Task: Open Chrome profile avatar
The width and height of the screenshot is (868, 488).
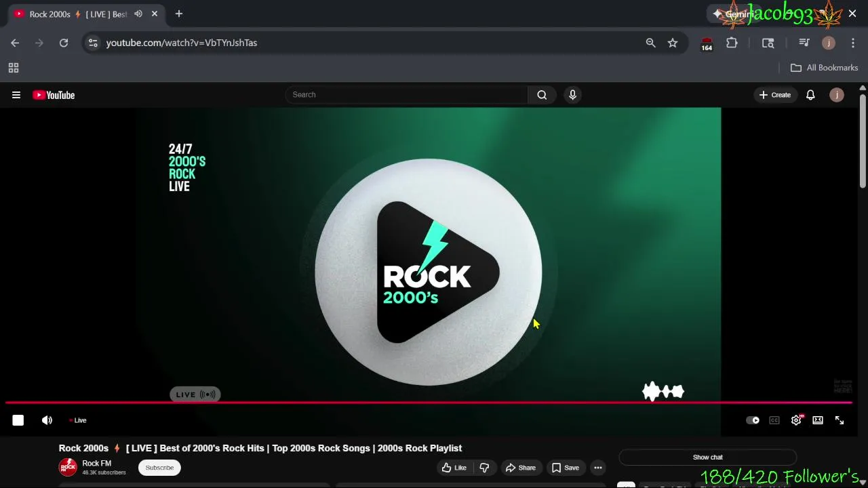Action: [x=828, y=43]
